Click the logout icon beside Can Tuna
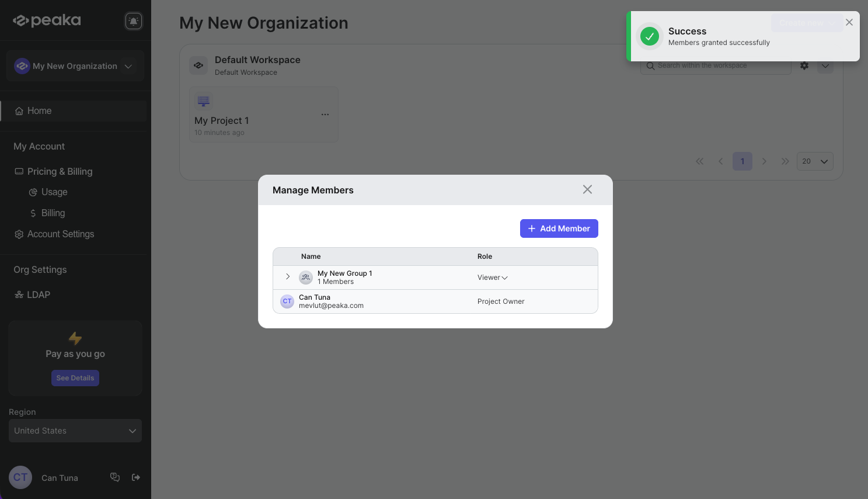 [x=136, y=477]
